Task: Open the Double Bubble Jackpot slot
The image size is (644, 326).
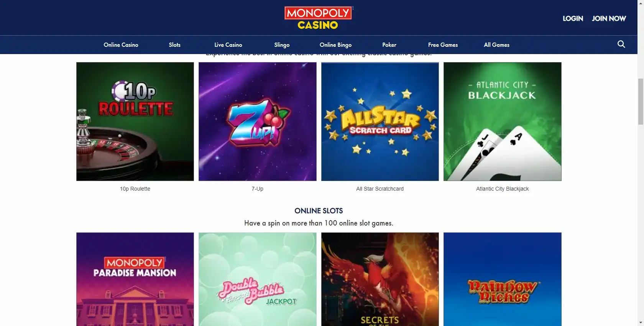Action: point(258,279)
